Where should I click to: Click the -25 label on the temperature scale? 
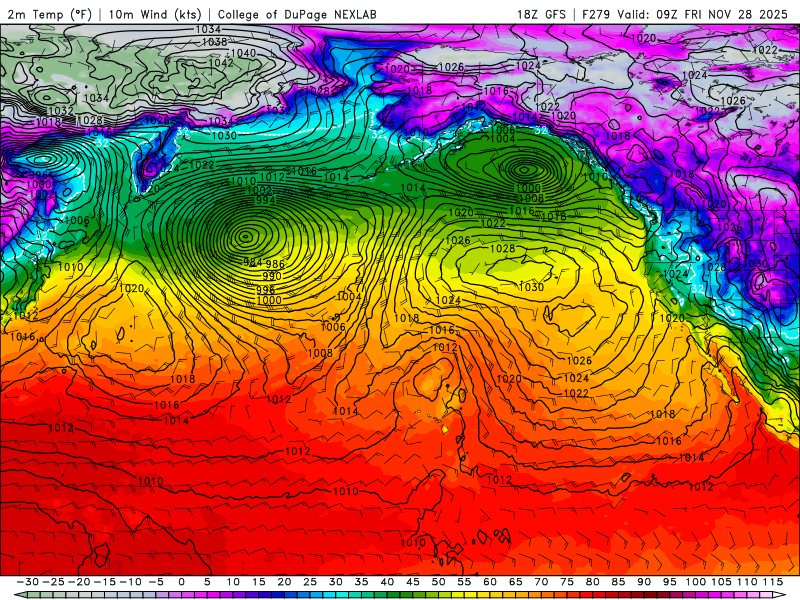[53, 582]
